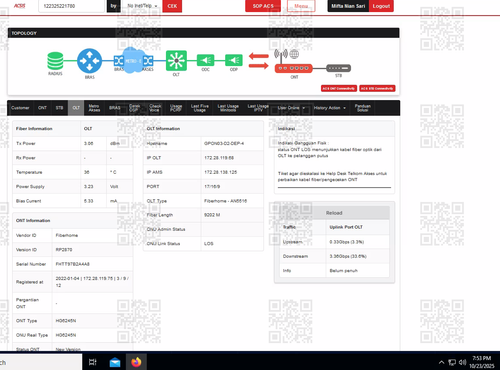500x370 pixels.
Task: Click the METRO-E cloud icon
Action: coord(133,61)
